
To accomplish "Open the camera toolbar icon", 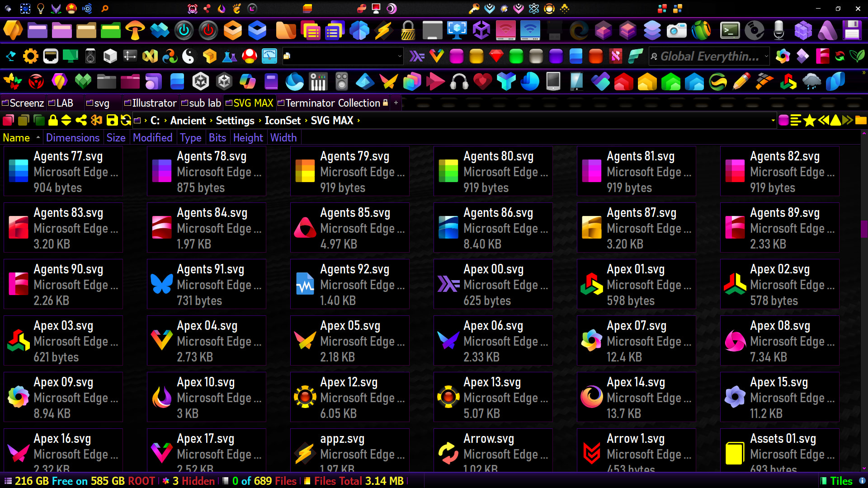I will click(x=677, y=31).
